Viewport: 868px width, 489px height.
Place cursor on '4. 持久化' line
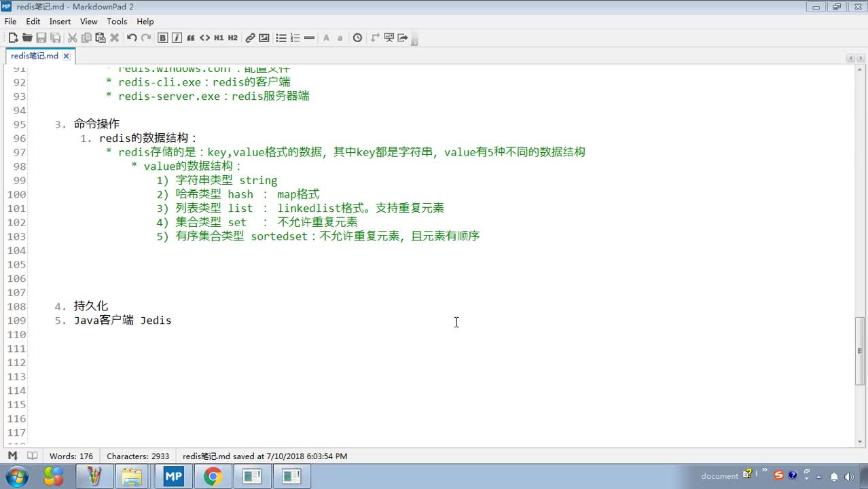coord(81,306)
